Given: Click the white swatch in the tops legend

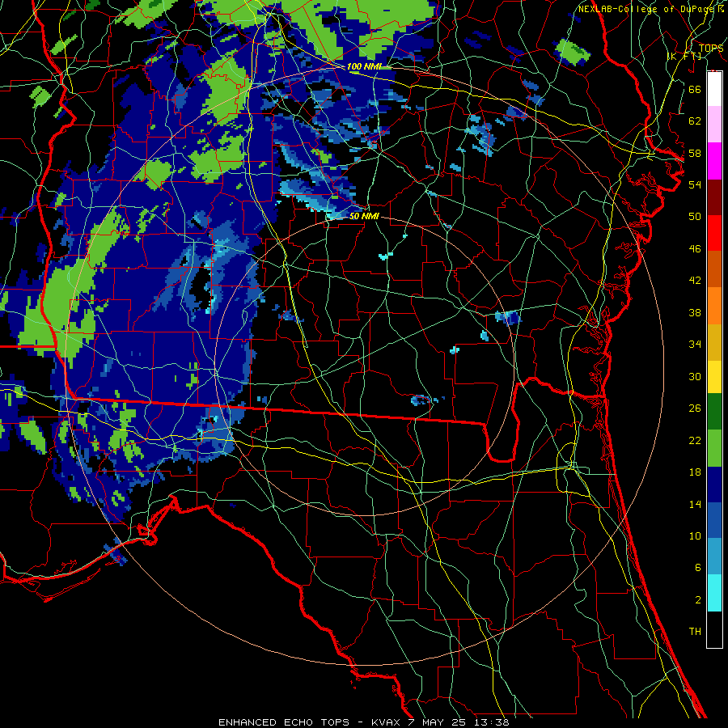Looking at the screenshot, I should coord(714,89).
